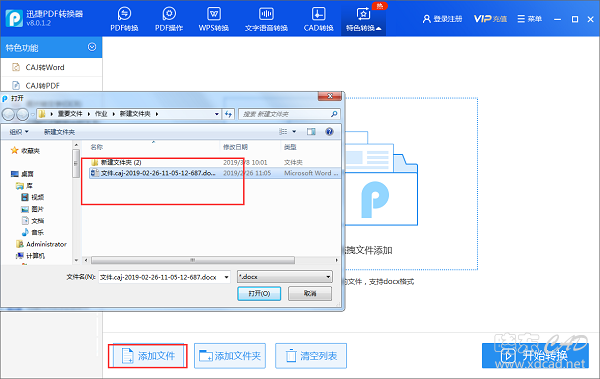Screen dimensions: 600x379
Task: Click the dialog's forward navigation arrow
Action: point(22,114)
